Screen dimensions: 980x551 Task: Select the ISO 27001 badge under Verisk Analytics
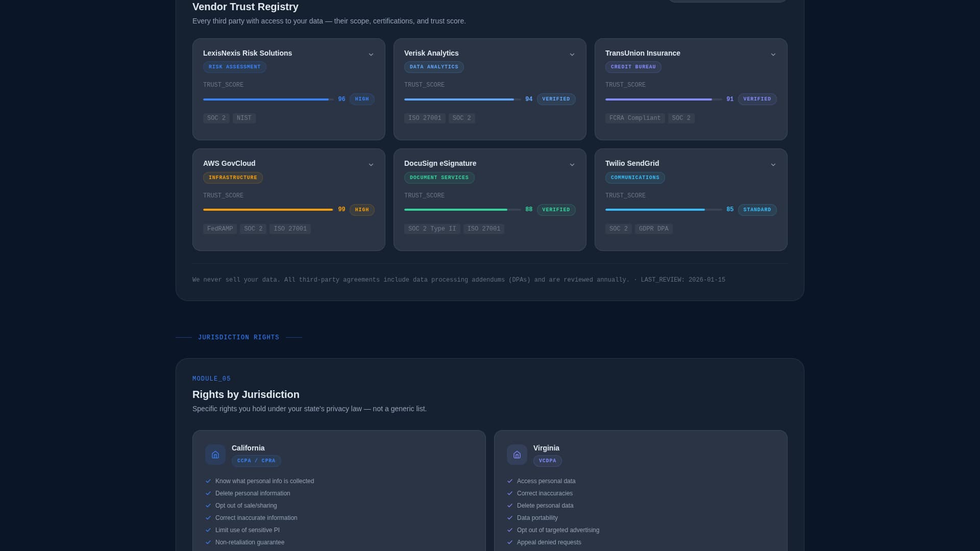click(x=424, y=118)
